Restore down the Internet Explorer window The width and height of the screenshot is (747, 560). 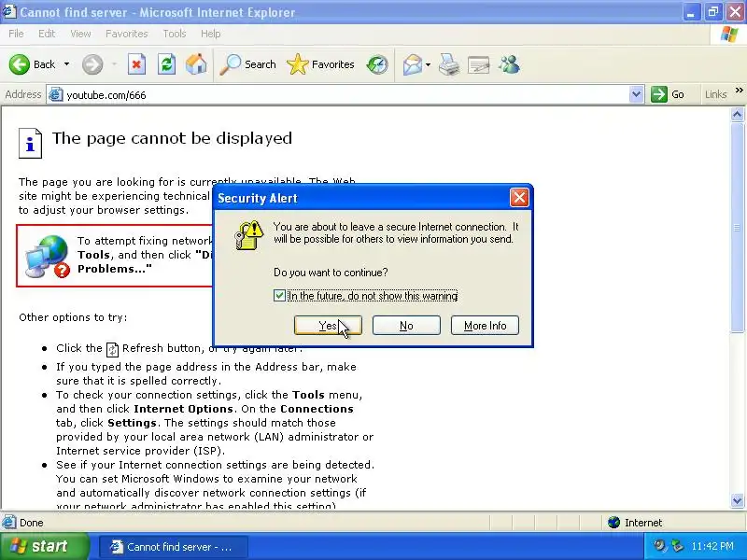point(713,12)
